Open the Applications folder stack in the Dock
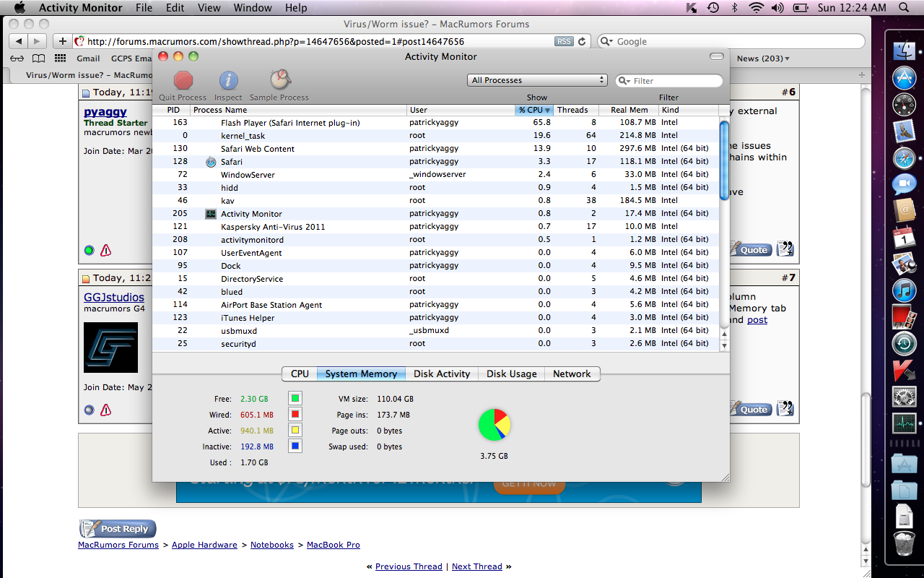The height and width of the screenshot is (578, 924). point(904,464)
